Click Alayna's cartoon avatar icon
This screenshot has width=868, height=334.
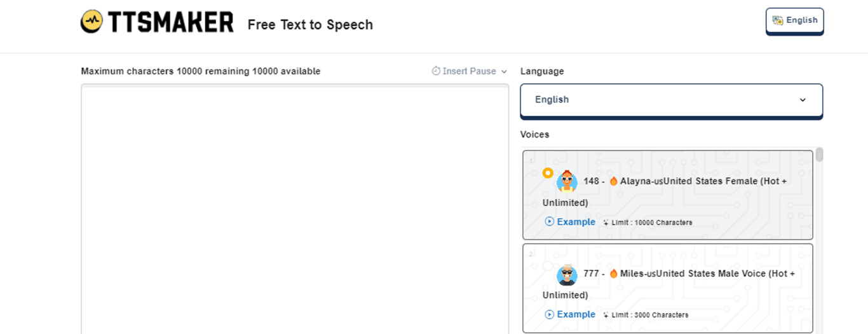pos(567,181)
